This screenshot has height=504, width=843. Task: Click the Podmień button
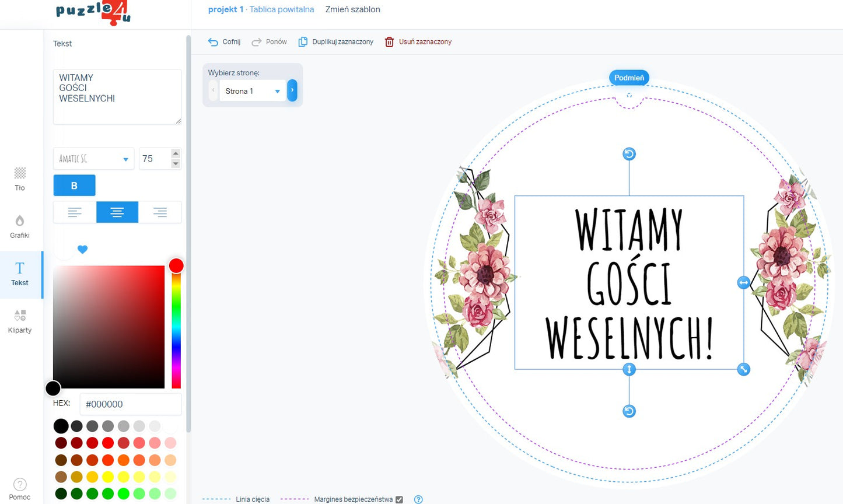[x=629, y=78]
